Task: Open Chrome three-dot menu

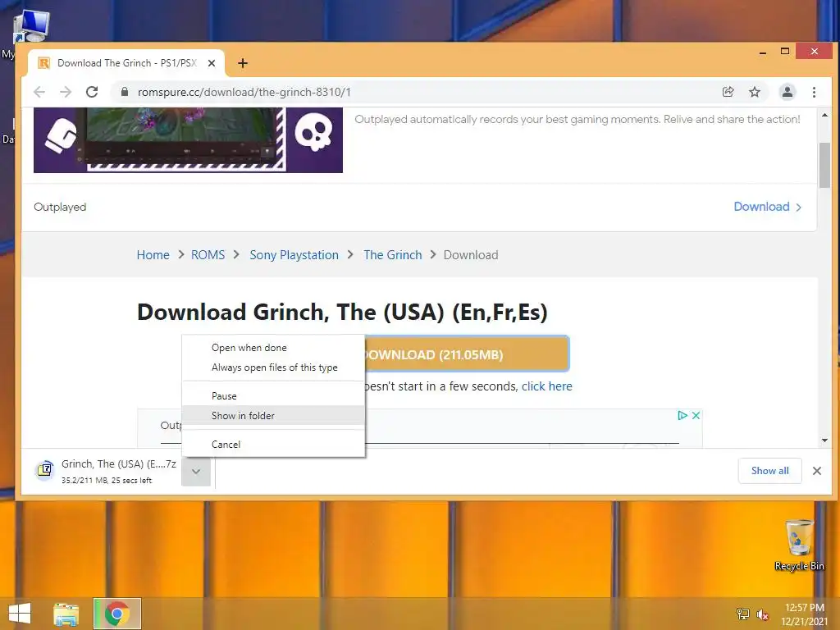Action: pyautogui.click(x=815, y=92)
